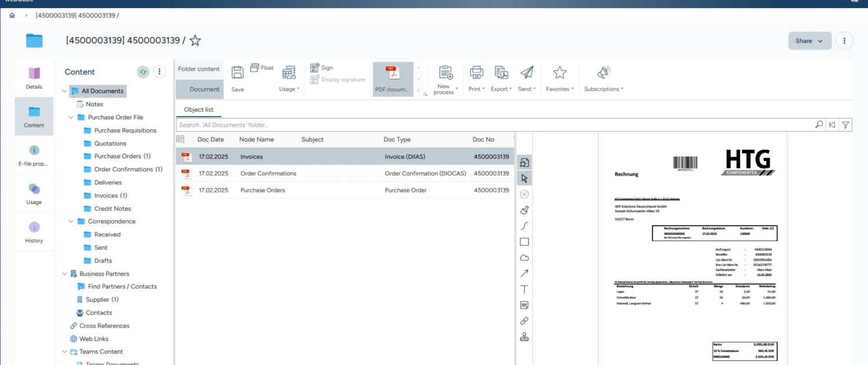The height and width of the screenshot is (365, 868).
Task: Open the More options menu beside Share
Action: [845, 41]
